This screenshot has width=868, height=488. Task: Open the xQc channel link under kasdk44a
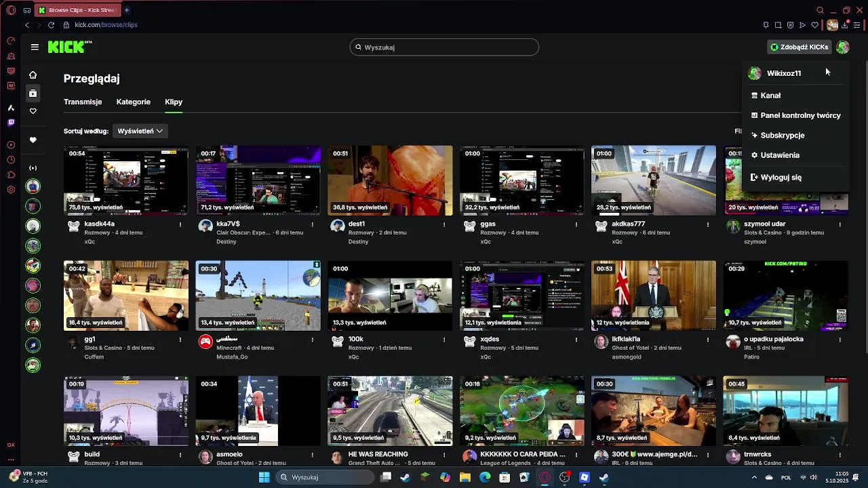click(x=90, y=241)
